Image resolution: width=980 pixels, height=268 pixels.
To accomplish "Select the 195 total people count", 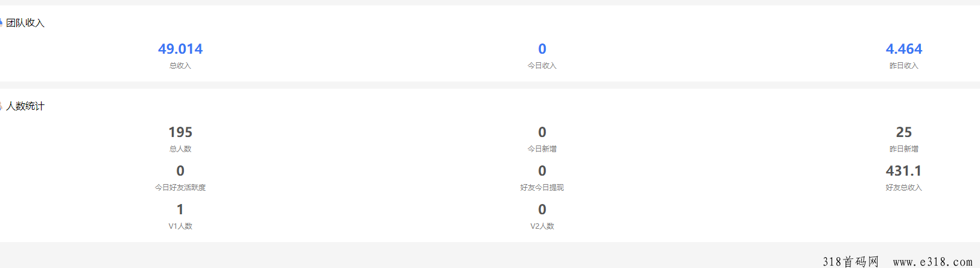I will pyautogui.click(x=180, y=132).
